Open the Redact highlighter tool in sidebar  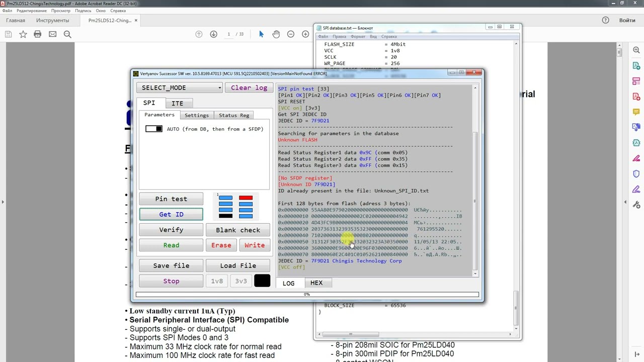pyautogui.click(x=636, y=158)
